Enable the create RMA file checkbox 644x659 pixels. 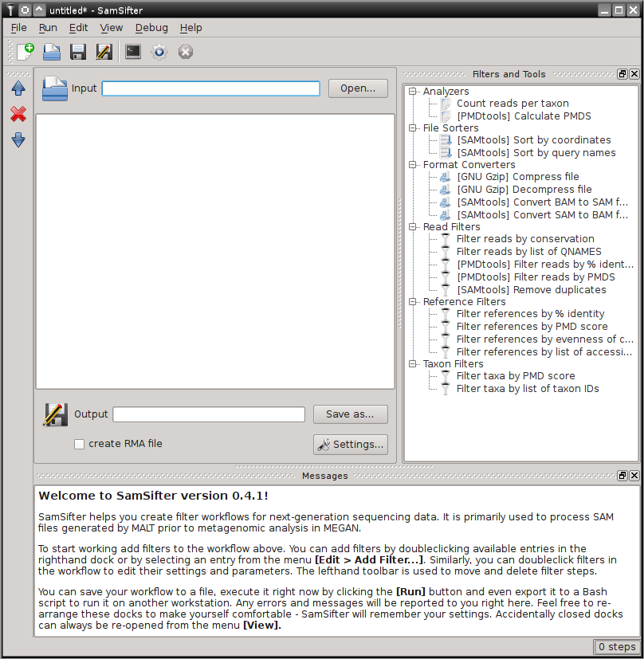(x=80, y=444)
